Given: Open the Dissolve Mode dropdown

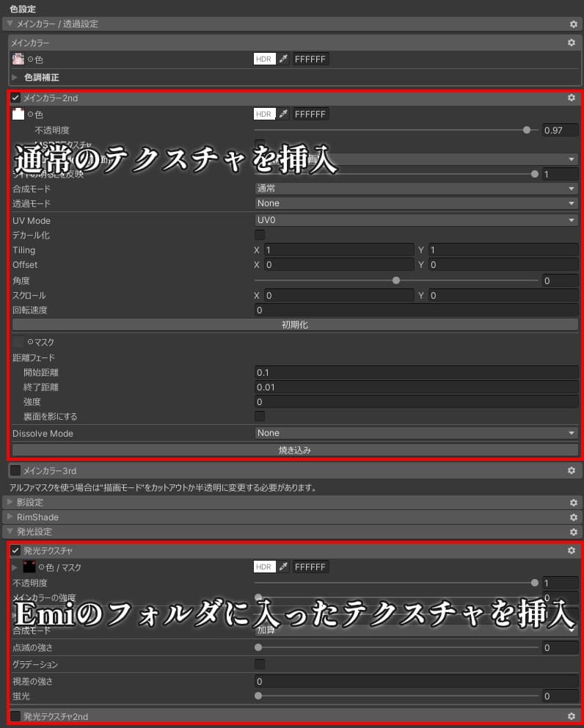Looking at the screenshot, I should (x=416, y=433).
